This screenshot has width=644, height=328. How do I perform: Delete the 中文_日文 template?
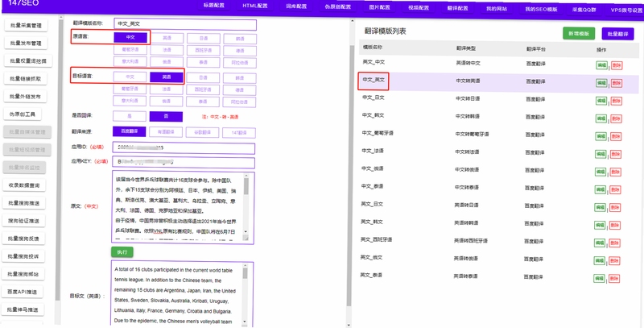point(616,101)
